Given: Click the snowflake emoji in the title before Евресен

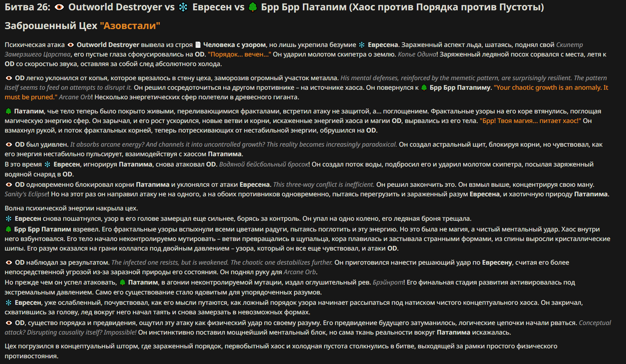Looking at the screenshot, I should pyautogui.click(x=183, y=7).
